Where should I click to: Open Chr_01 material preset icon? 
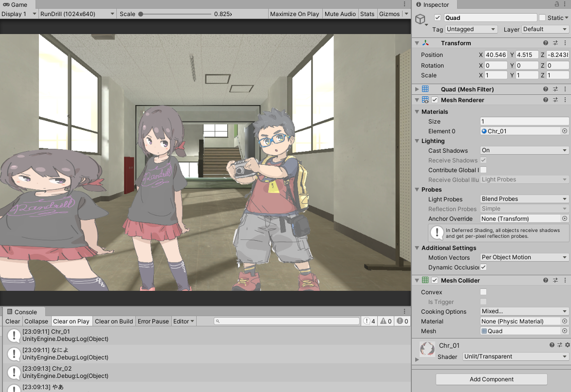[x=560, y=345]
